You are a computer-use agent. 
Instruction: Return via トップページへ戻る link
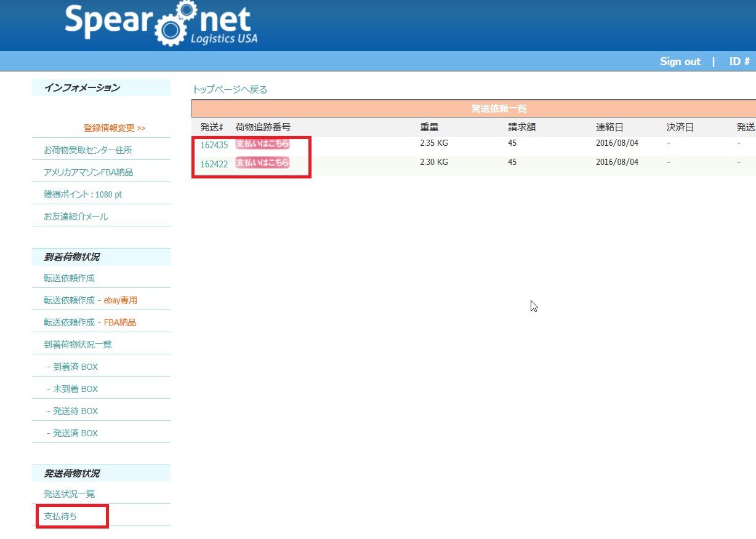(230, 89)
